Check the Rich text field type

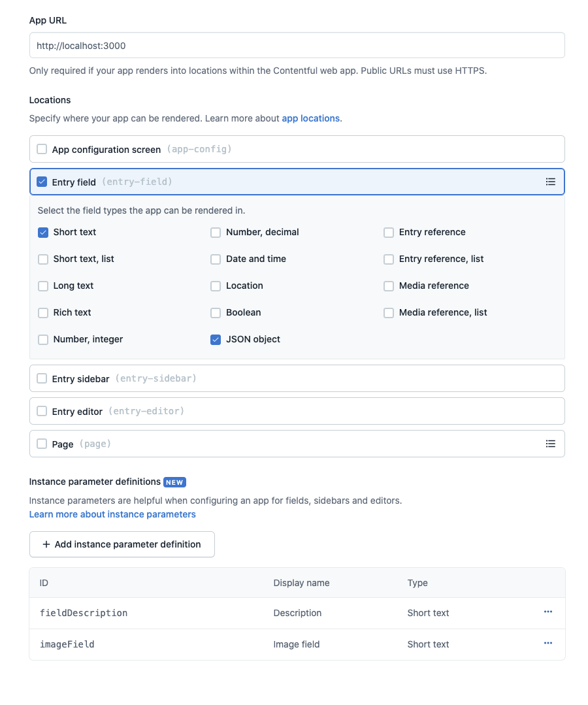coord(43,312)
